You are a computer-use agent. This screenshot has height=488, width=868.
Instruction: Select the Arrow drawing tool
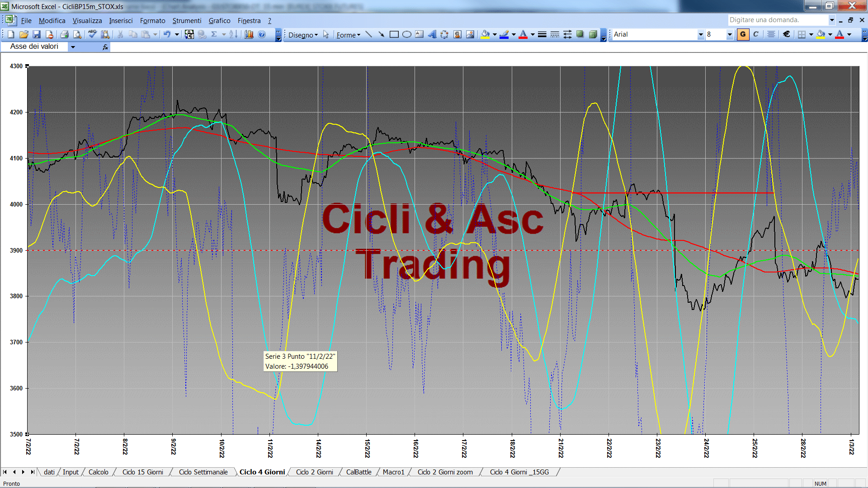click(381, 34)
